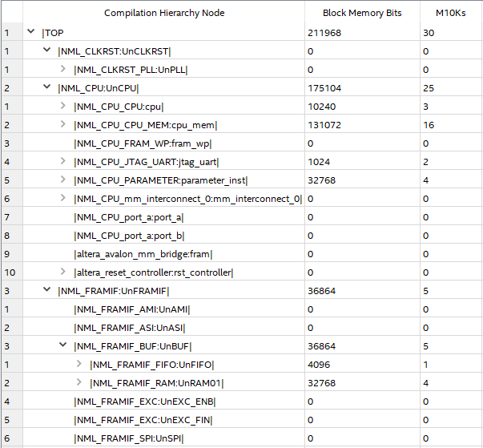Sort by Compilation Hierarchy Node column header

coord(164,13)
